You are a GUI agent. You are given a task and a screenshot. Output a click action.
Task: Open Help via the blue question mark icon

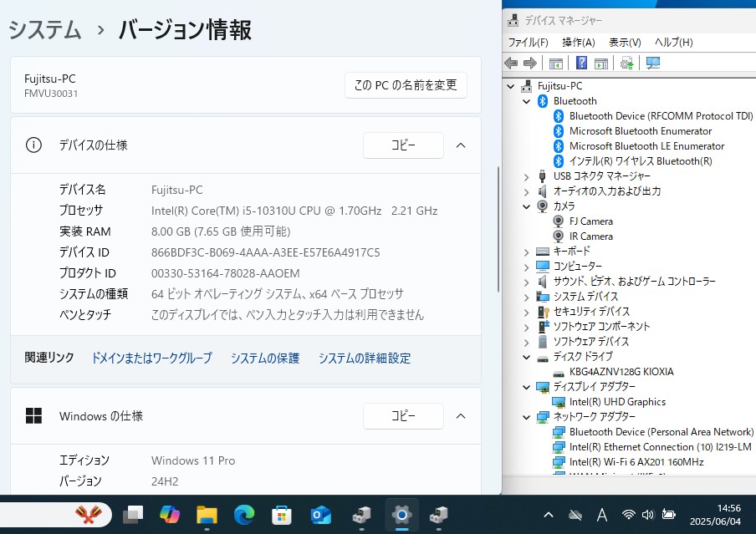tap(581, 63)
